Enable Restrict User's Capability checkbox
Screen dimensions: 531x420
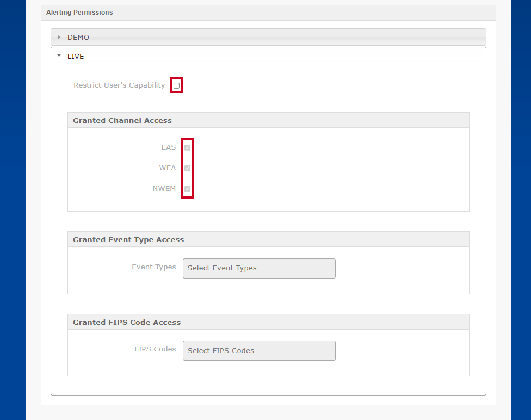click(176, 85)
